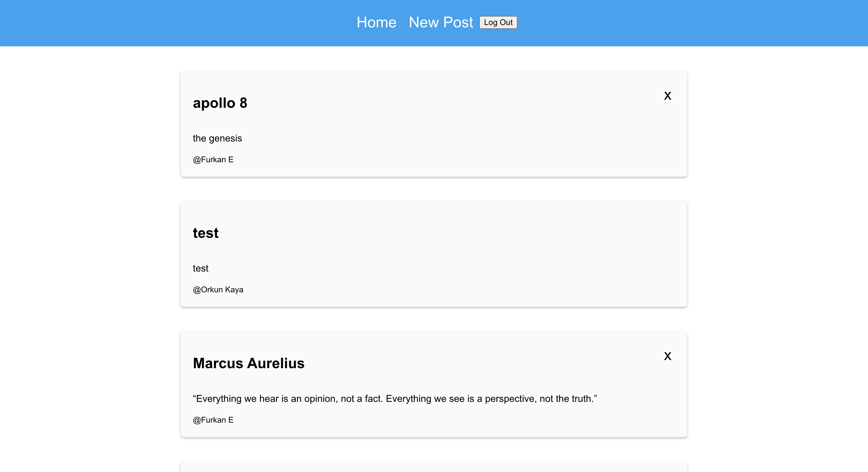Image resolution: width=868 pixels, height=472 pixels.
Task: Select the "test" post title
Action: (x=206, y=233)
